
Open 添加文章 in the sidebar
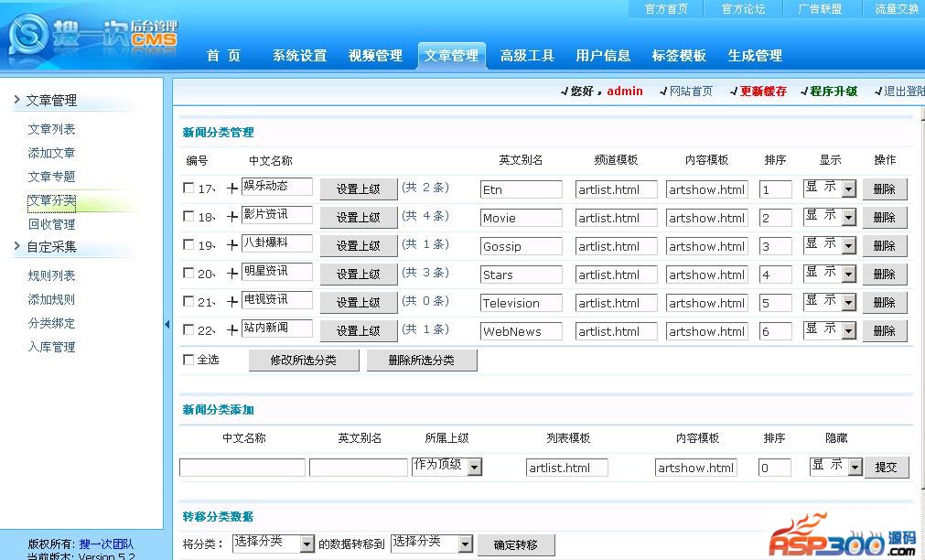pos(51,153)
